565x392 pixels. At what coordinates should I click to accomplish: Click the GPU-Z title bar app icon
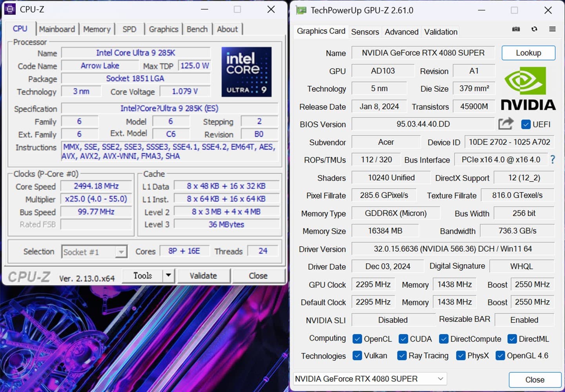pos(301,11)
